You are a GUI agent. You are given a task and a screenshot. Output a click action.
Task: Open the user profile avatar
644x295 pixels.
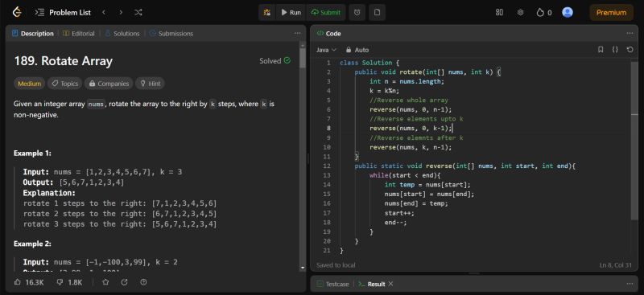coord(568,12)
